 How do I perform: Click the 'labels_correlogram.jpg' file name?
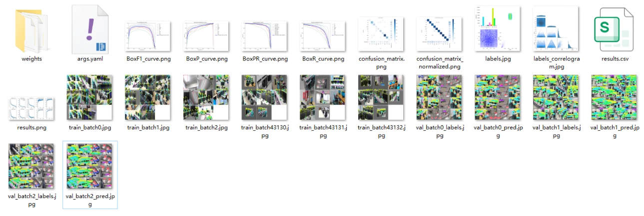pos(556,62)
